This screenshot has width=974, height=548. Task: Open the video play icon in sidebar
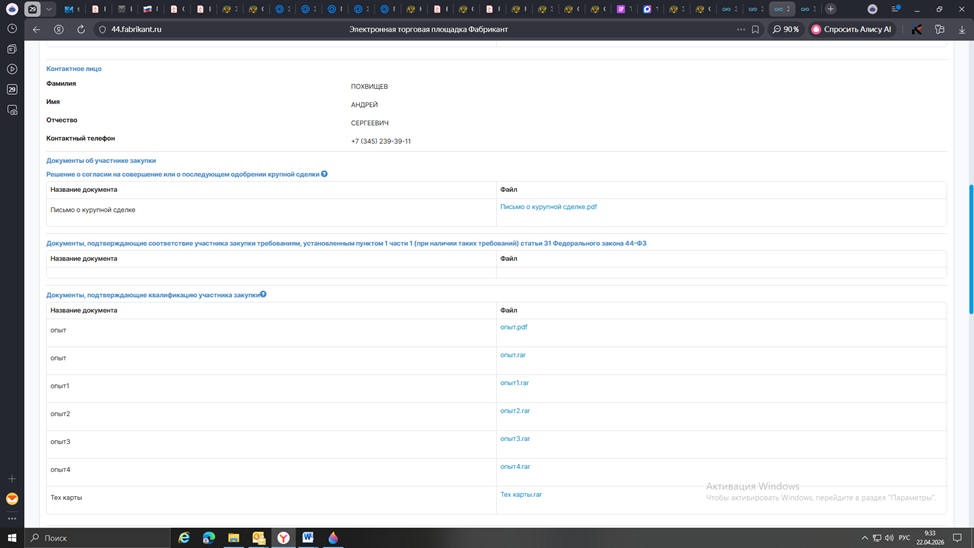click(12, 69)
